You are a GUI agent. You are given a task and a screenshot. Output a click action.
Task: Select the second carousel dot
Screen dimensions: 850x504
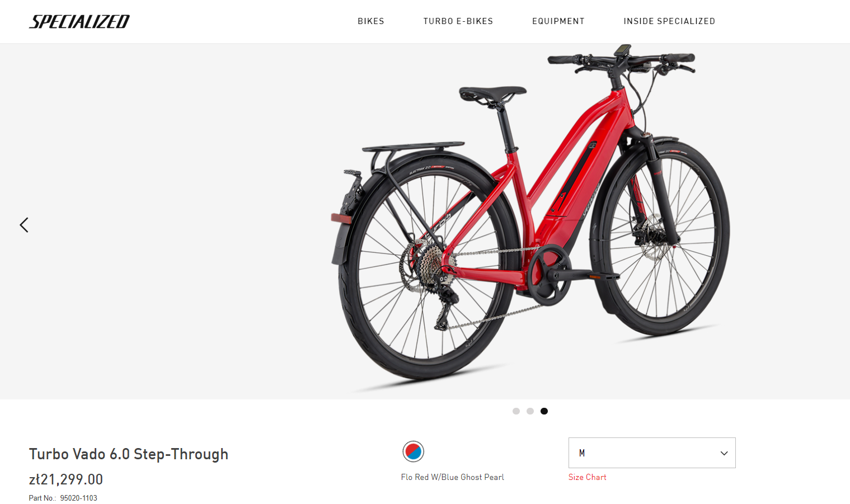click(x=530, y=411)
